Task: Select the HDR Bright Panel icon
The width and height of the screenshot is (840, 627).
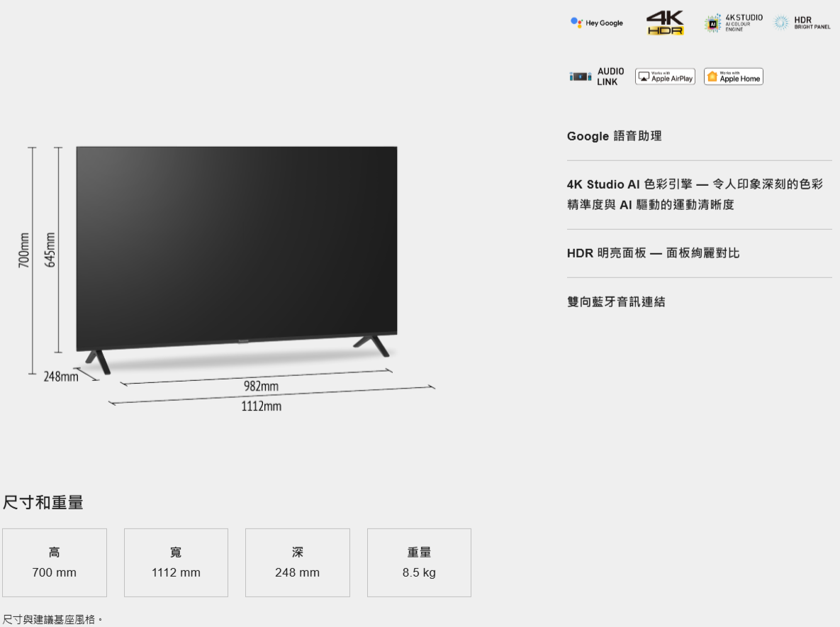Action: coord(802,23)
